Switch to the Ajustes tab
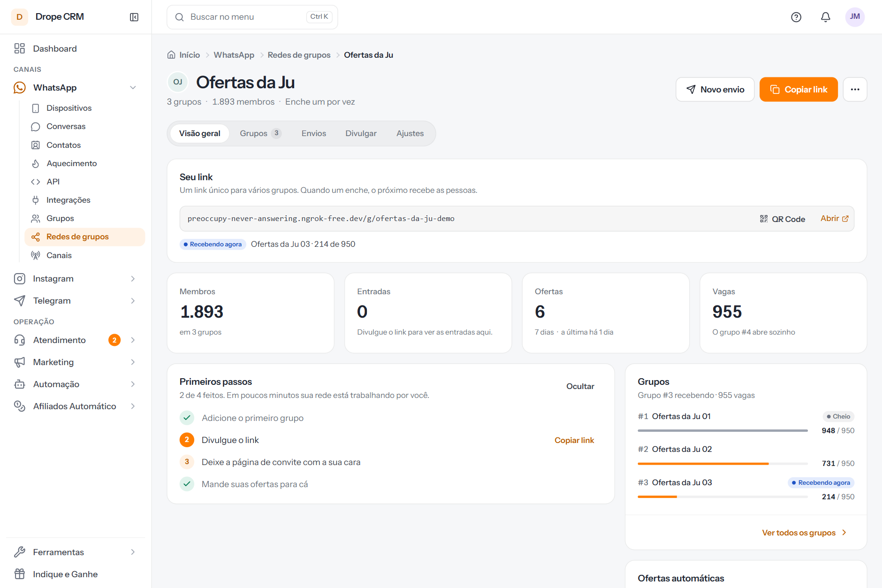 pos(410,134)
